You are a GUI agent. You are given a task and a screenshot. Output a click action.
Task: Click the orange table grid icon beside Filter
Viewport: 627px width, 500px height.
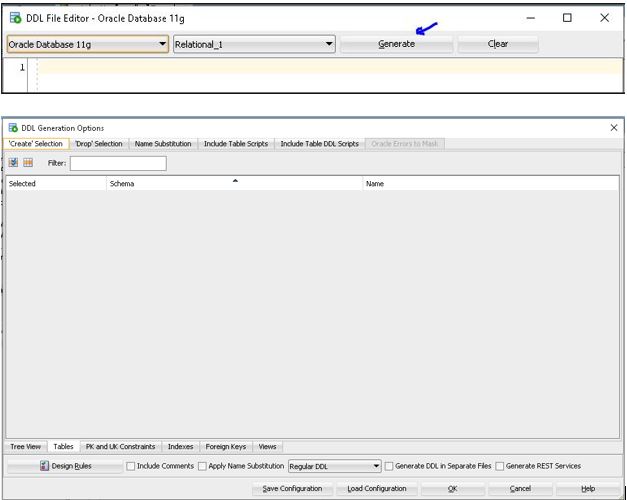pos(28,163)
